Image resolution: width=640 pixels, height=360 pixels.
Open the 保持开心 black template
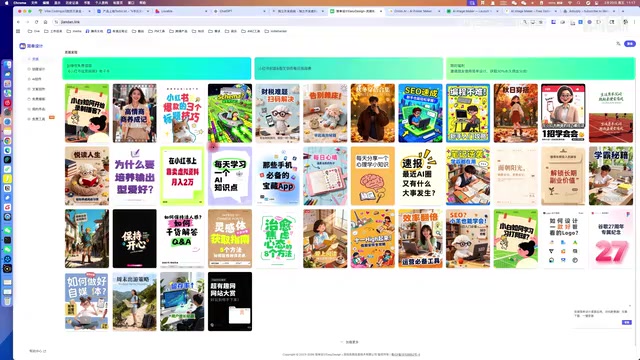[135, 239]
